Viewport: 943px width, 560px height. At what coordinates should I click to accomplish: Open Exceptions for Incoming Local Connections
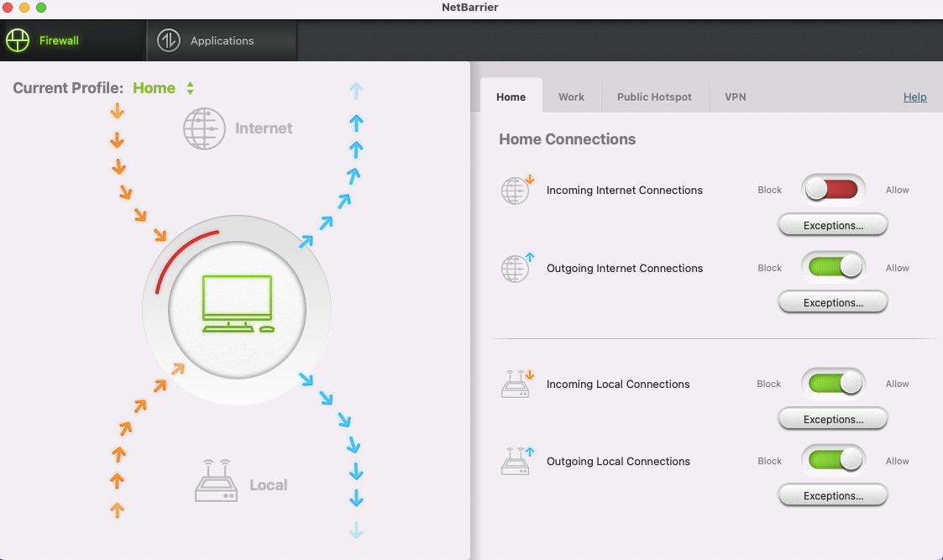[833, 419]
